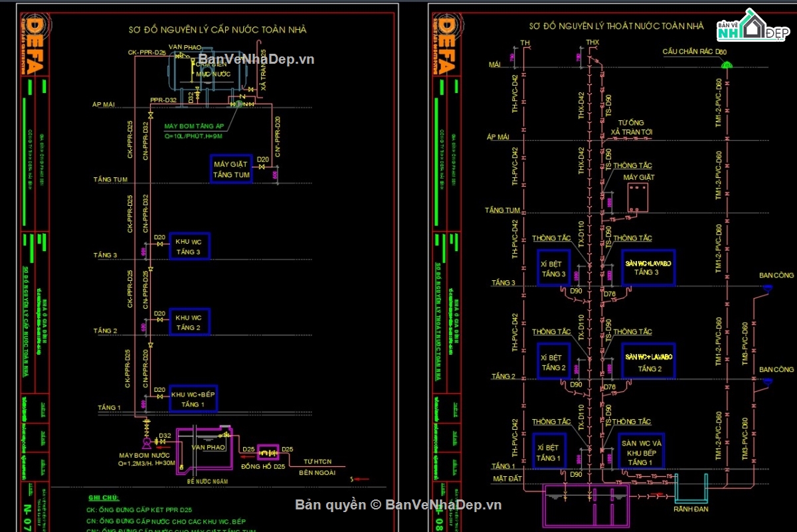
Task: Click the magenta water pump symbol
Action: tap(145, 442)
